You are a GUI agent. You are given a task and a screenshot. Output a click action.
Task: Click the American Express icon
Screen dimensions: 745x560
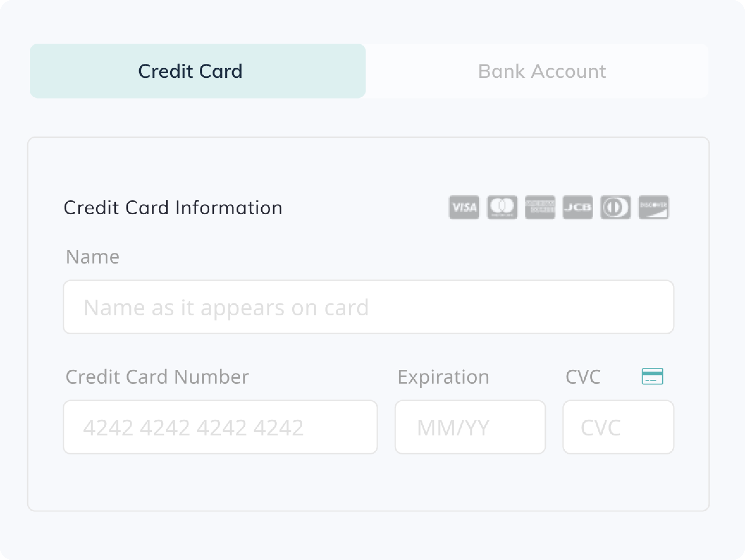[x=539, y=208]
